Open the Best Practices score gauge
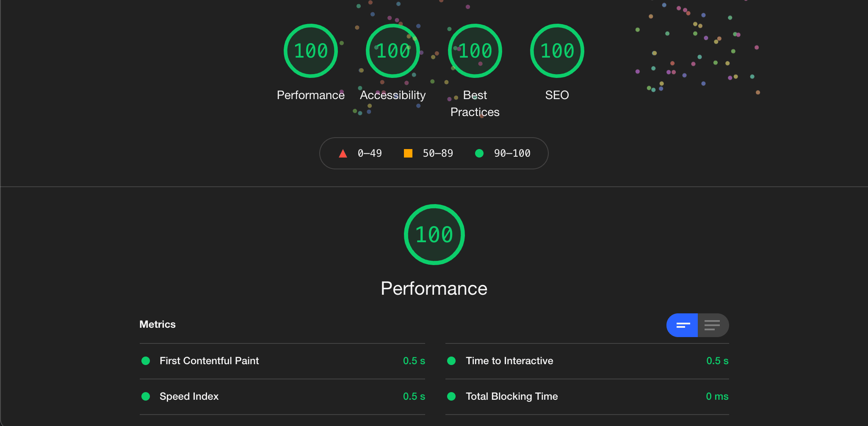 point(475,51)
